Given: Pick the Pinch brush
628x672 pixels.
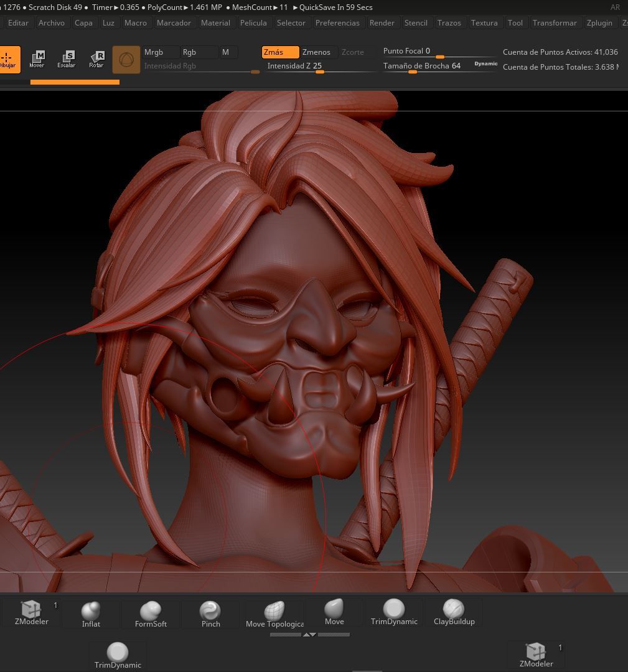Looking at the screenshot, I should (x=210, y=615).
